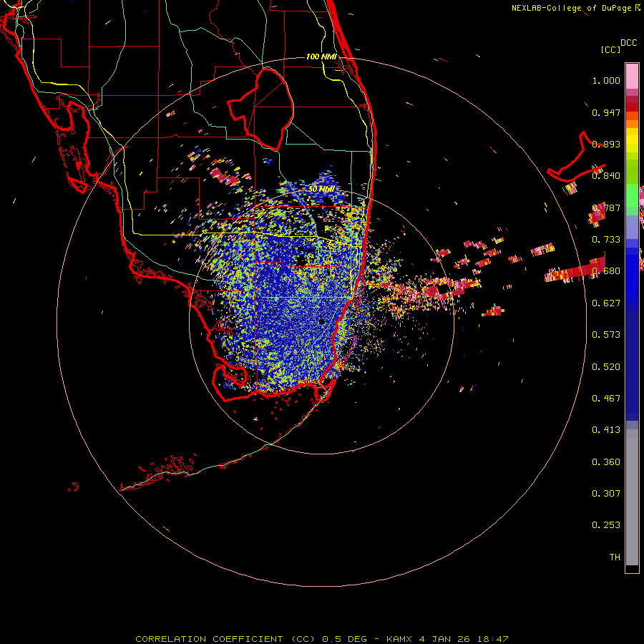Click the pink top segment of color bar
The image size is (644, 644).
tap(632, 77)
